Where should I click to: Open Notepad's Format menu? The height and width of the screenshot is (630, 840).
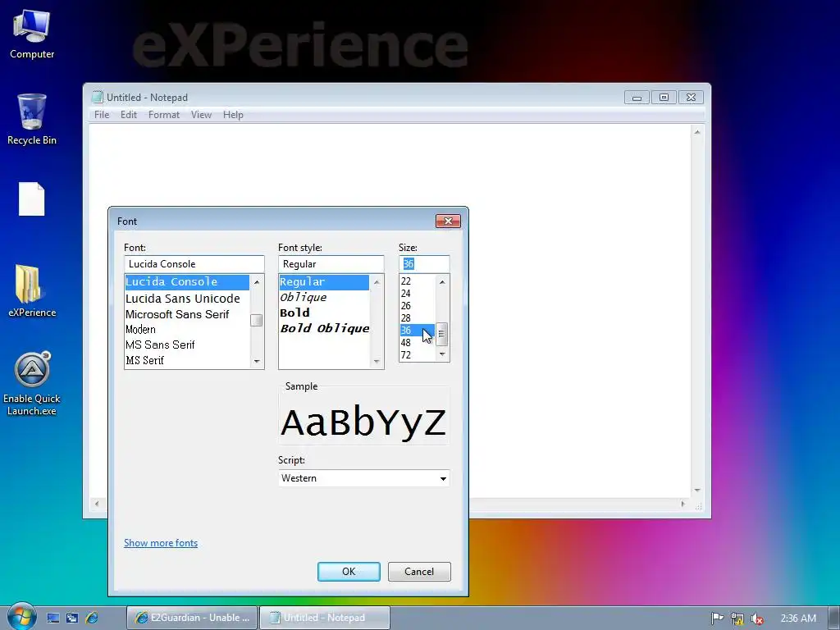pos(164,115)
